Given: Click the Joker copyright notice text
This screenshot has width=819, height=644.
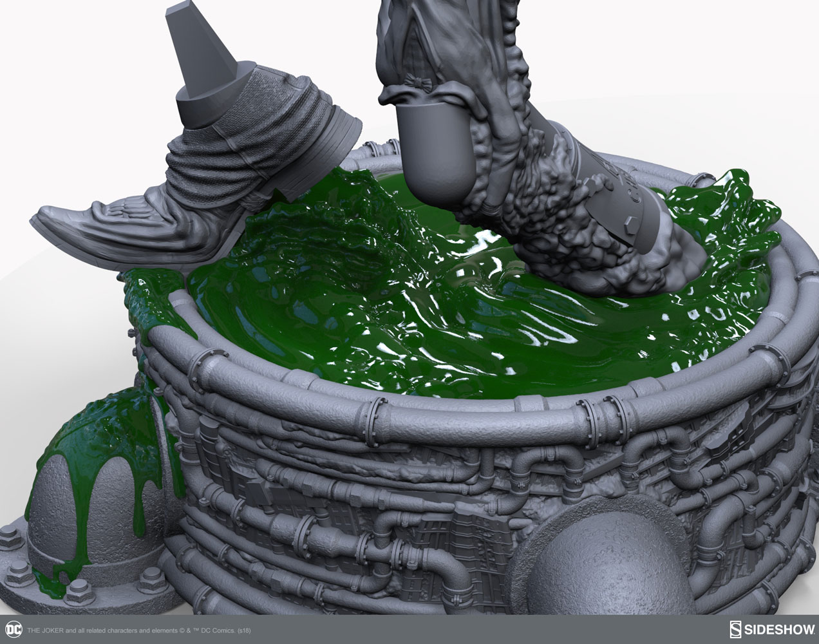Looking at the screenshot, I should pos(140,630).
